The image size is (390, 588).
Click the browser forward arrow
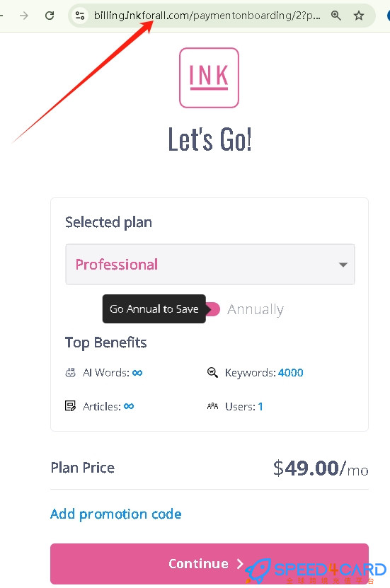24,16
